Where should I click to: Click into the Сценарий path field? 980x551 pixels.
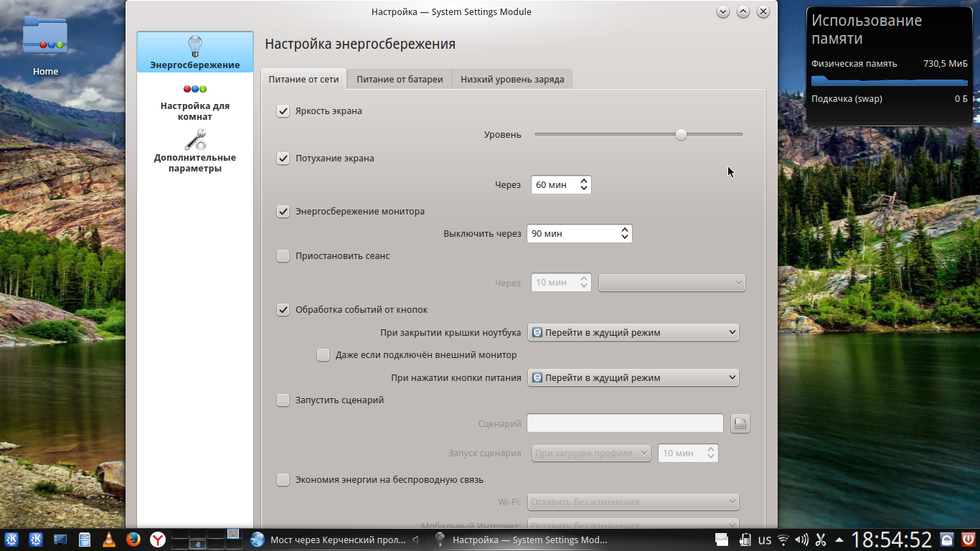625,423
